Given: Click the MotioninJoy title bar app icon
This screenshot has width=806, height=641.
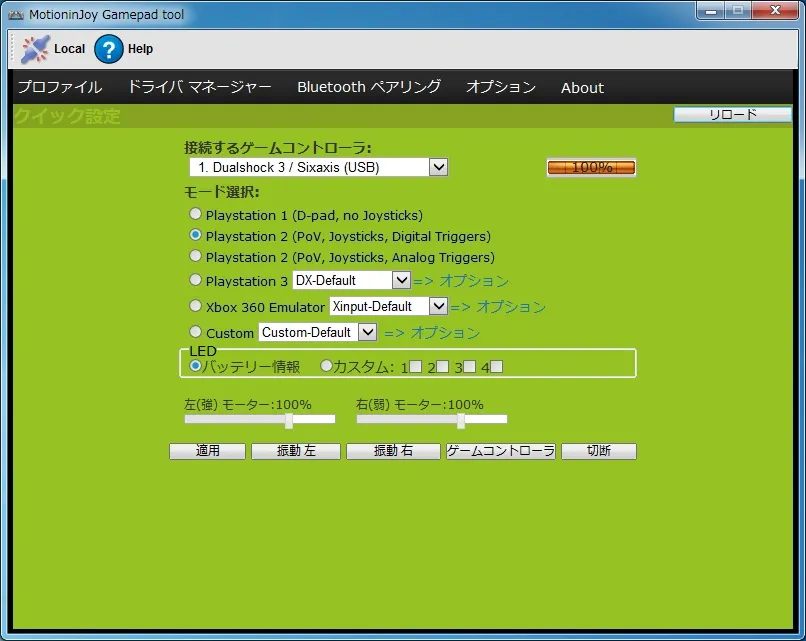Looking at the screenshot, I should [x=16, y=15].
